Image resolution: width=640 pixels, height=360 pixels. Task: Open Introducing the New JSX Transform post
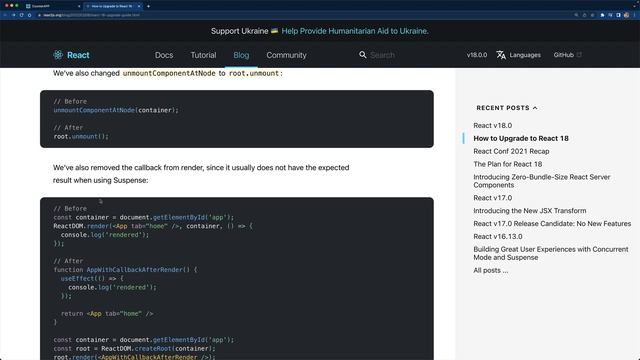[530, 211]
